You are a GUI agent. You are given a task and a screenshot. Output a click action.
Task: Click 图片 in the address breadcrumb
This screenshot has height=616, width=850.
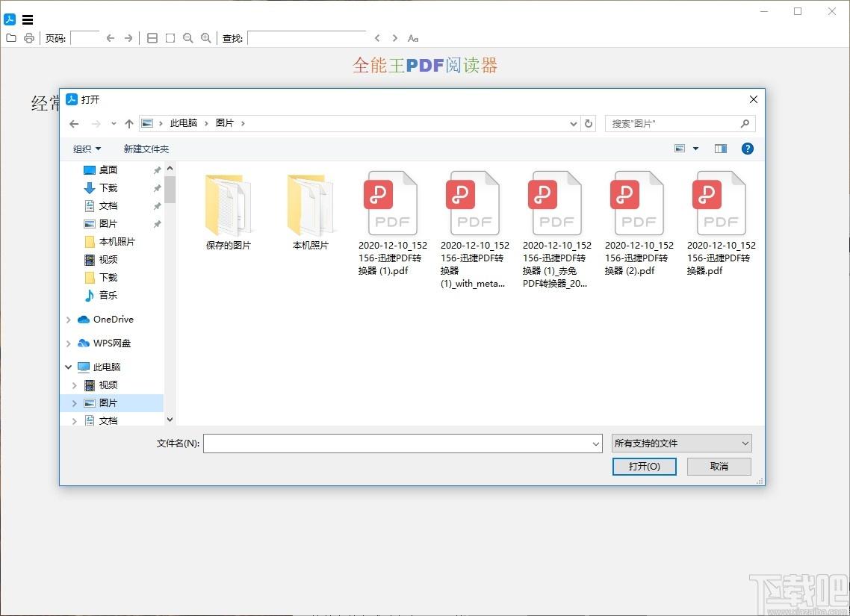(224, 123)
